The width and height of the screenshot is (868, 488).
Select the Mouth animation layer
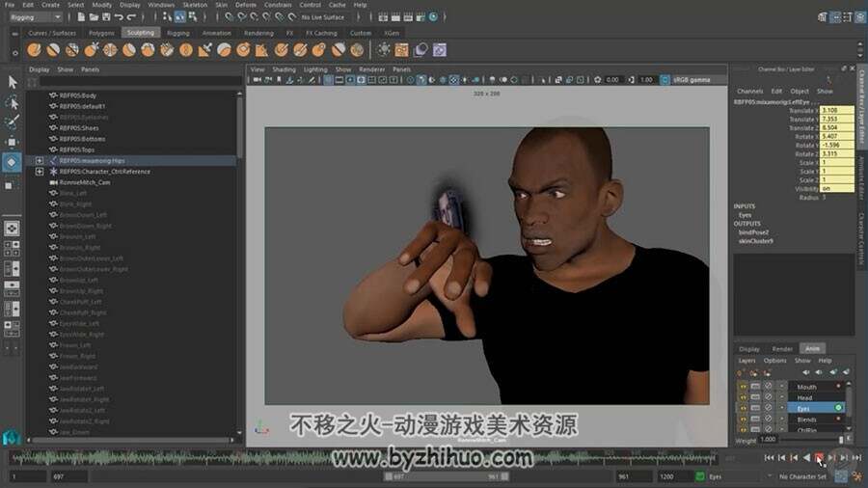pos(814,386)
